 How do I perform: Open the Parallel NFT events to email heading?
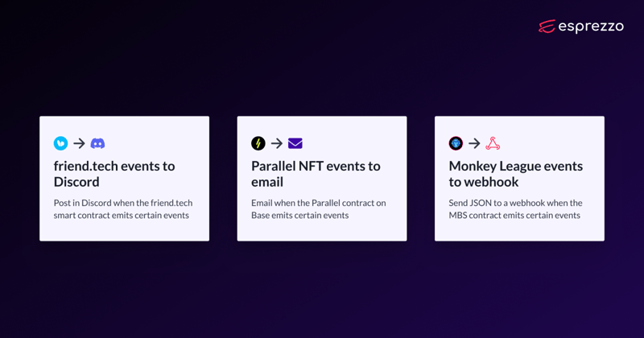[316, 174]
